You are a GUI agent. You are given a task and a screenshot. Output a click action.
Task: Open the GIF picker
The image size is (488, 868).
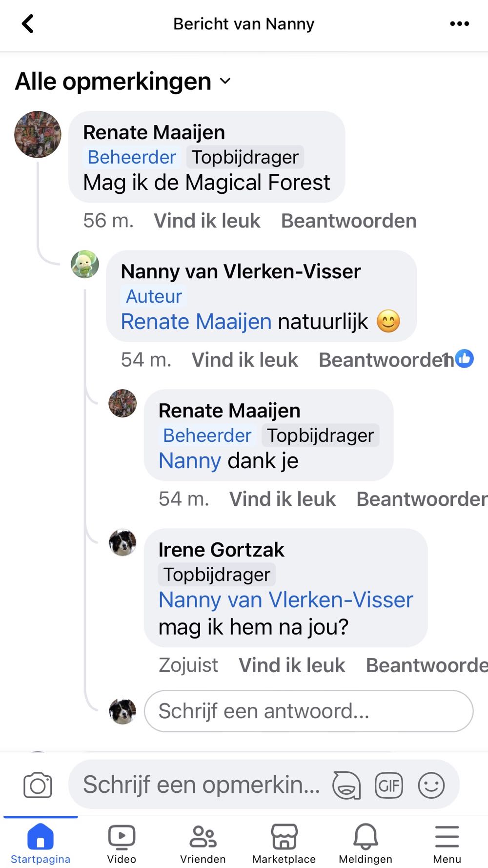click(388, 785)
